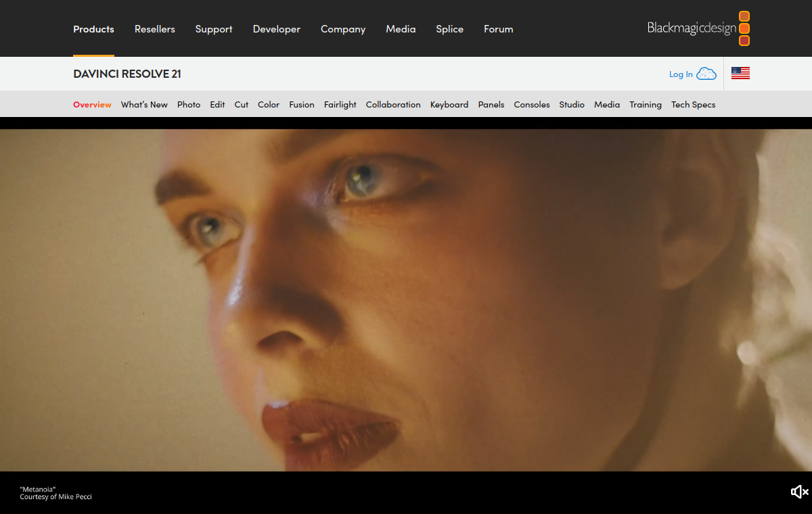The image size is (812, 514).
Task: Switch to the What's New tab
Action: [x=144, y=104]
